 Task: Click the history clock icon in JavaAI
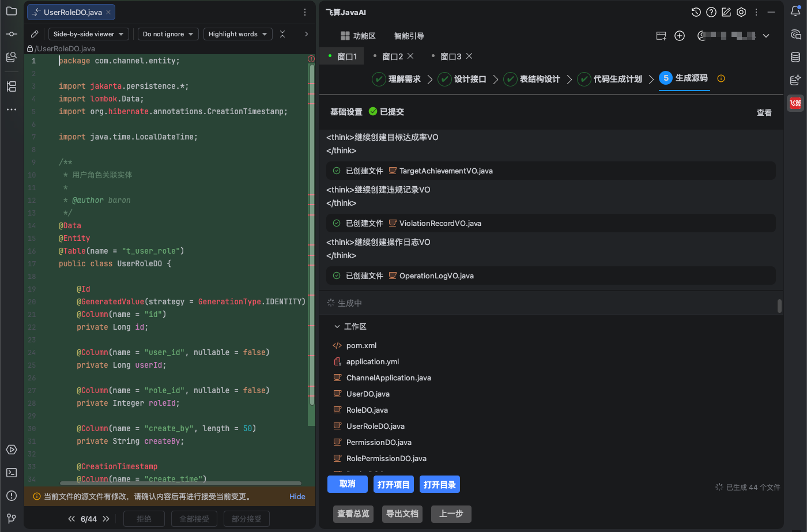696,12
